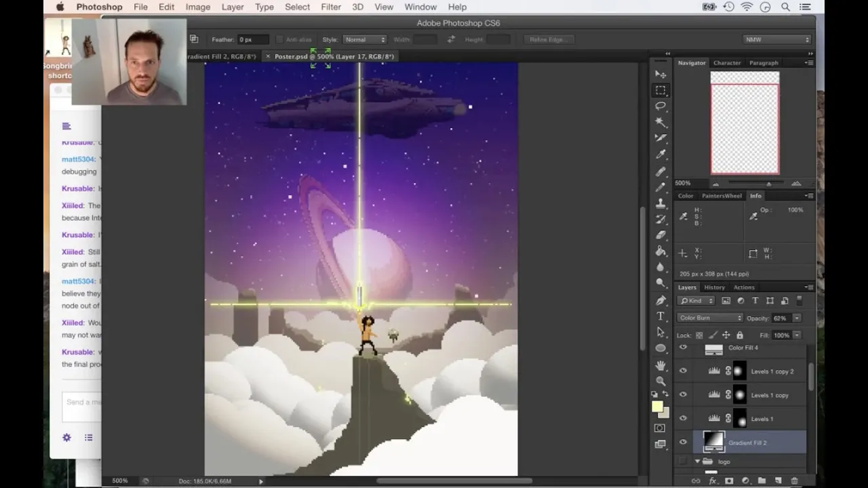Select the Eyedropper tool in the toolbar
This screenshot has width=868, height=488.
[660, 155]
